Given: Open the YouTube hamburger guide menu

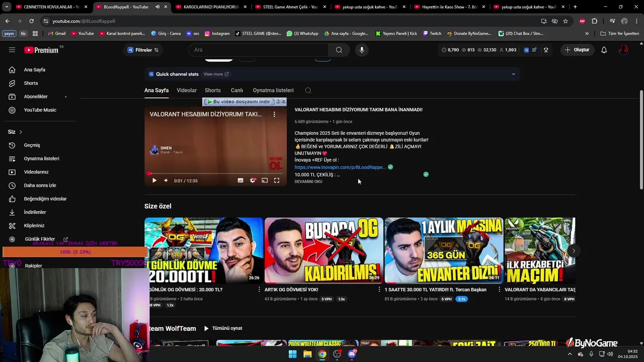Looking at the screenshot, I should pos(12,50).
